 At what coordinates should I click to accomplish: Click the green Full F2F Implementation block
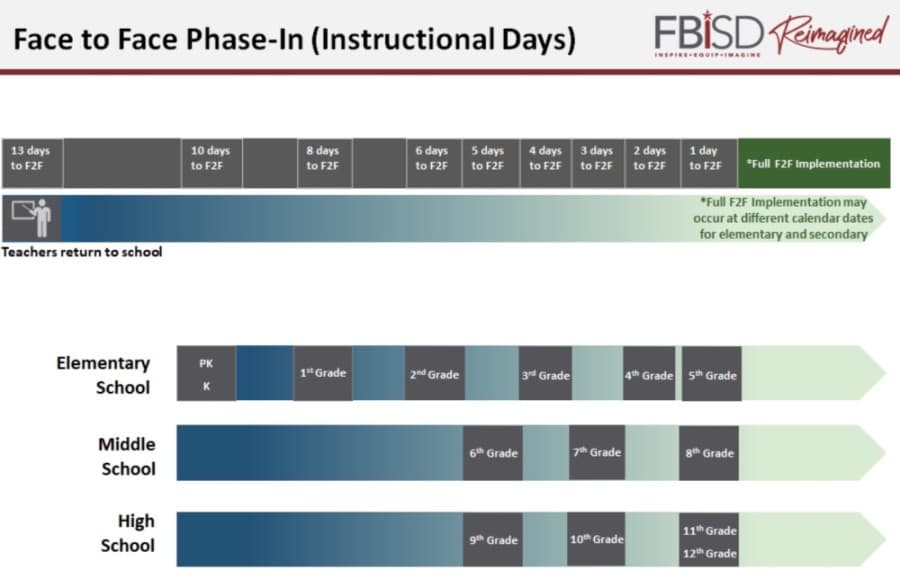coord(814,163)
